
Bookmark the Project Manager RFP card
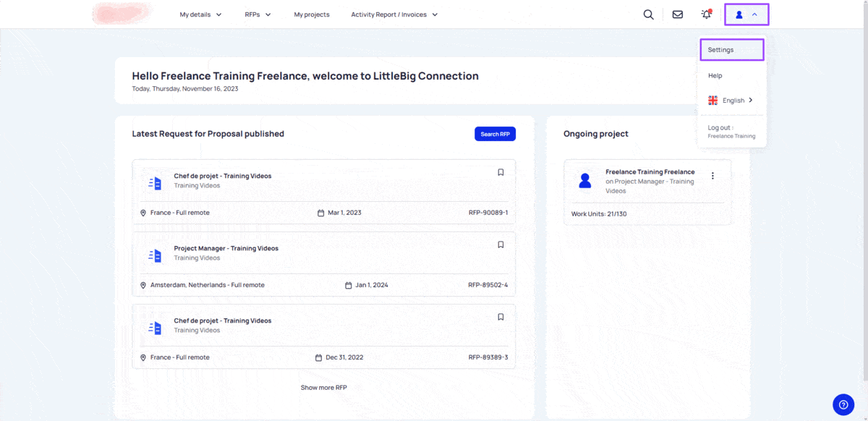pos(501,244)
